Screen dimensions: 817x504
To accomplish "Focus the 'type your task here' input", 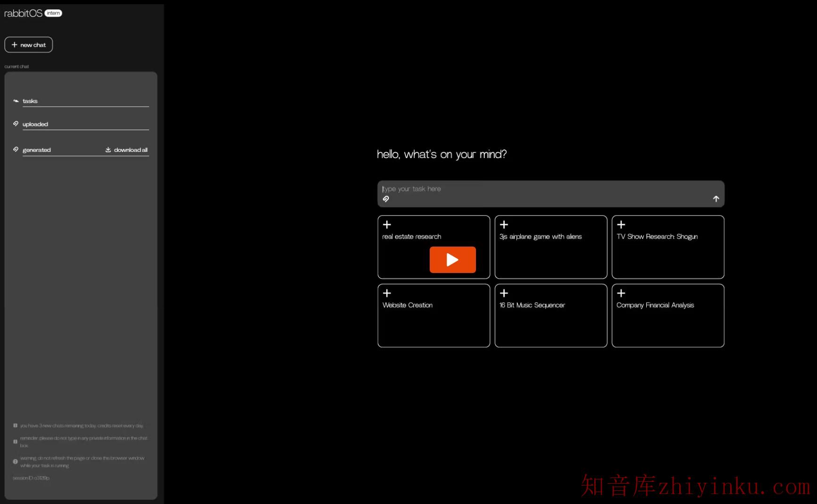I will [x=542, y=189].
